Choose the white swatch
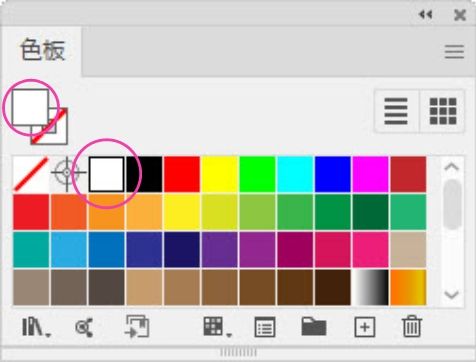476x362 pixels. tap(106, 174)
